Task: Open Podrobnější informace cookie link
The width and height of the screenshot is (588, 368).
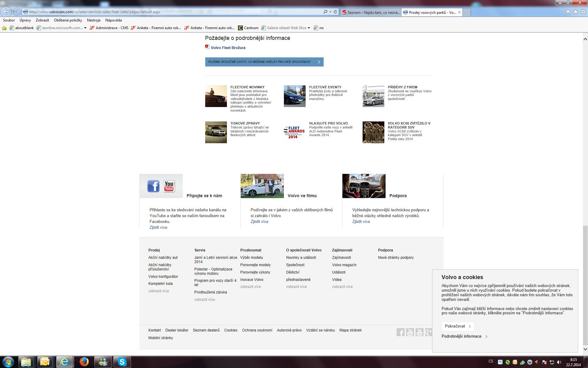Action: pos(464,336)
